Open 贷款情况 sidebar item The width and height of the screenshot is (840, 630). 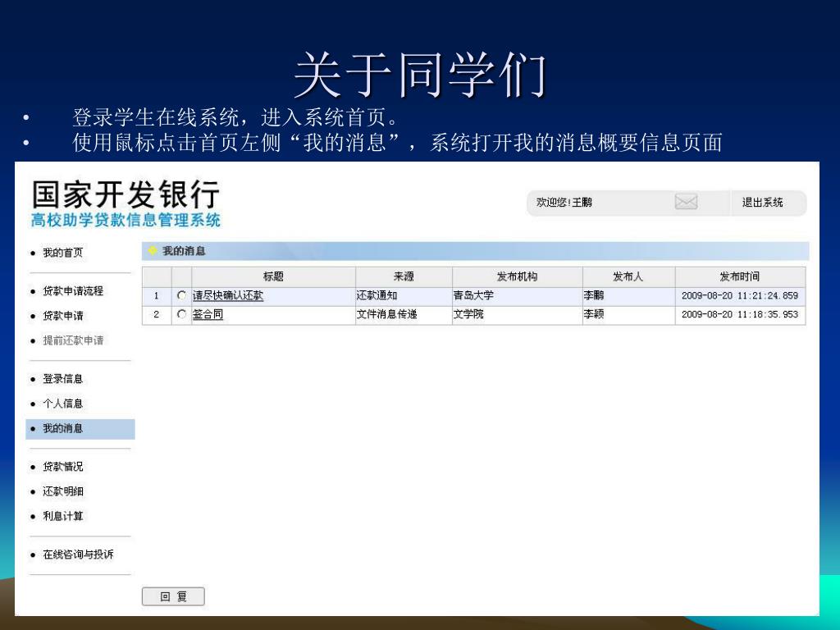click(62, 467)
